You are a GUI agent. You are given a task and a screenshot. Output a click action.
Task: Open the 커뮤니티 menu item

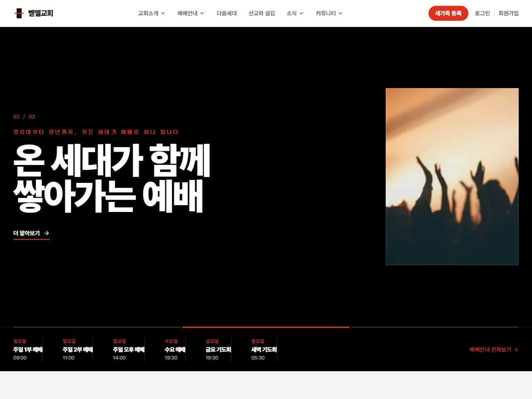click(325, 13)
